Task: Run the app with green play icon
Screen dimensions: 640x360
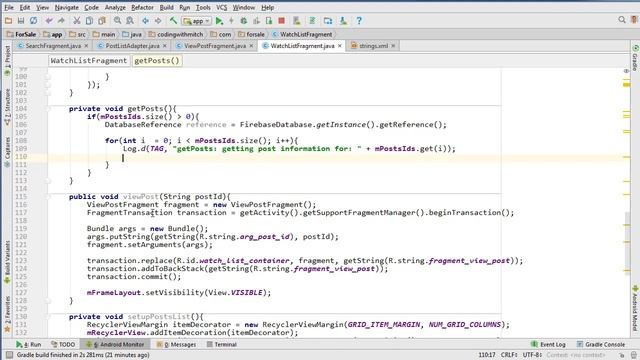Action: (x=219, y=20)
